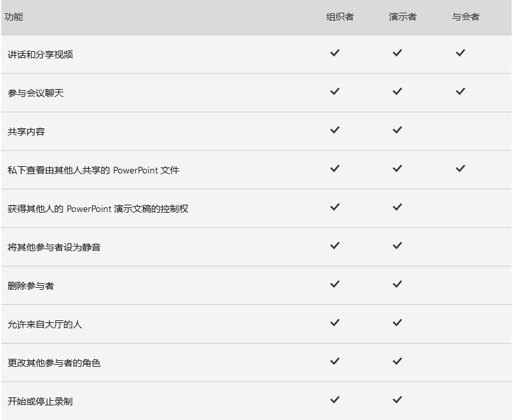Click organizer checkmark for 删除参与者
513x420 pixels.
(x=335, y=284)
